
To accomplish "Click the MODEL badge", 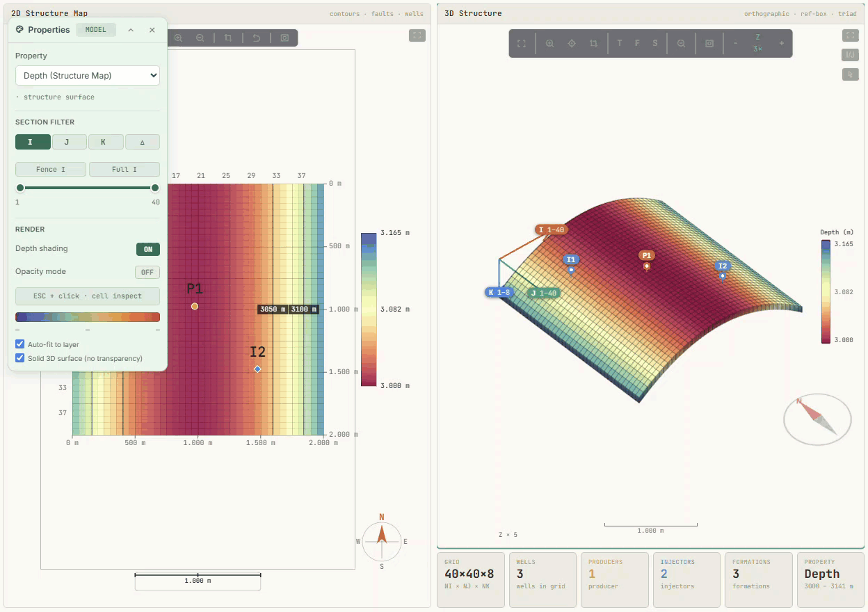I will 96,30.
